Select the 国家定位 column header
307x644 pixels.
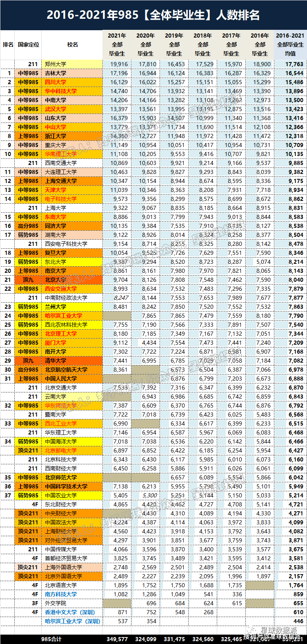pos(29,45)
